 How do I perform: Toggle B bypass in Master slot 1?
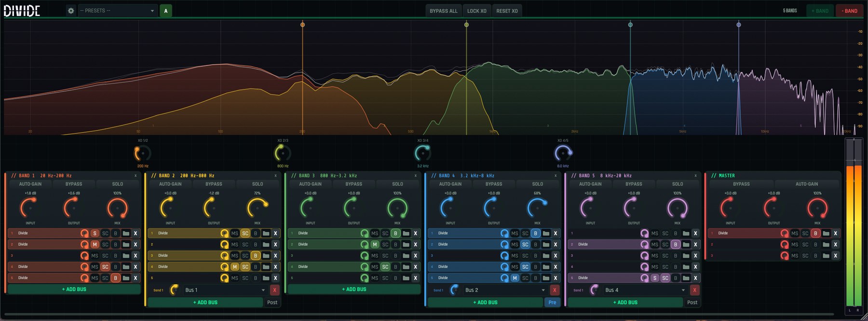(x=815, y=233)
